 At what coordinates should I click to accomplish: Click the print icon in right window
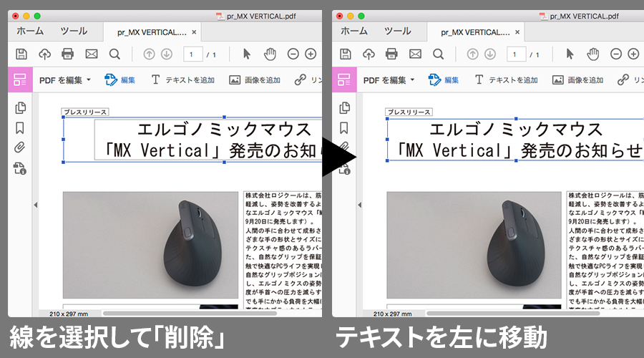point(391,54)
